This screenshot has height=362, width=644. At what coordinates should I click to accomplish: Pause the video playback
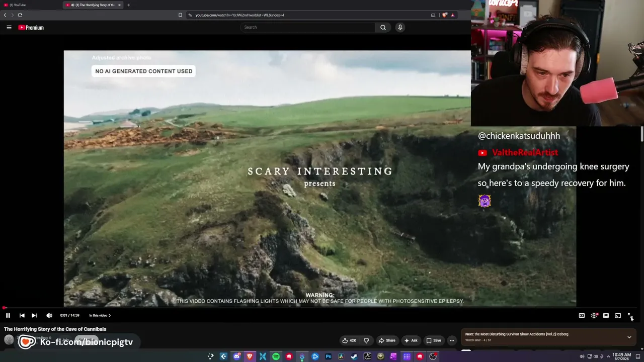coord(8,315)
